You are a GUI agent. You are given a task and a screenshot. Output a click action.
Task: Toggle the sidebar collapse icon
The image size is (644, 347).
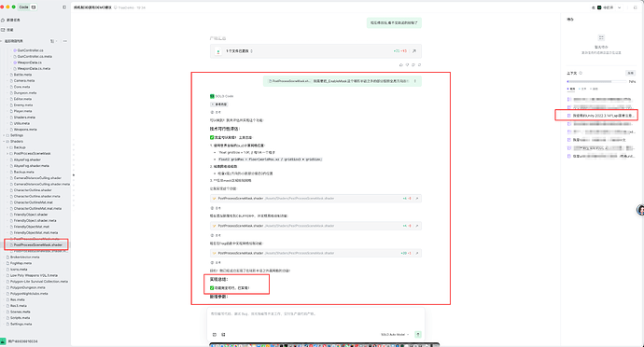click(x=64, y=7)
